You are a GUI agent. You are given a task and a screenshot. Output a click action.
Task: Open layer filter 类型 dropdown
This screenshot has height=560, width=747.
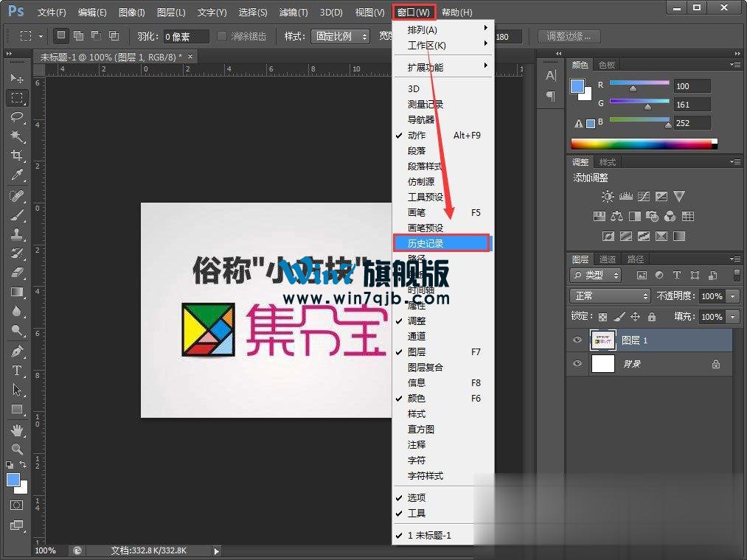click(x=596, y=275)
